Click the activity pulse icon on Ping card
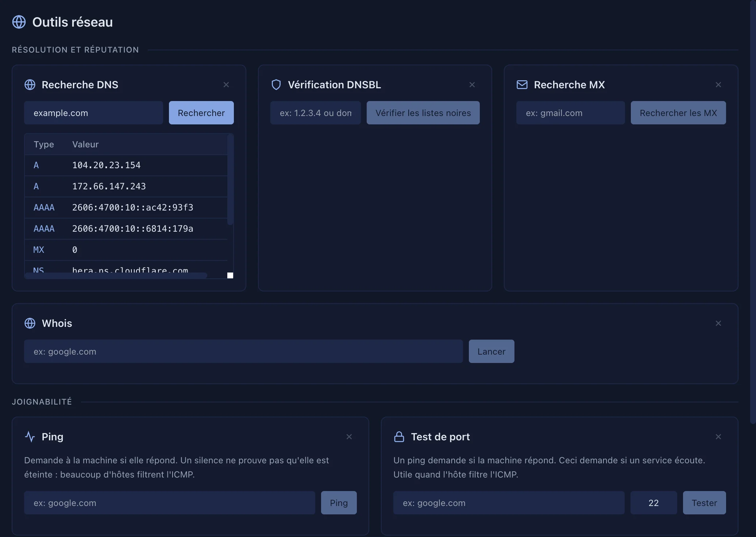 coord(30,437)
